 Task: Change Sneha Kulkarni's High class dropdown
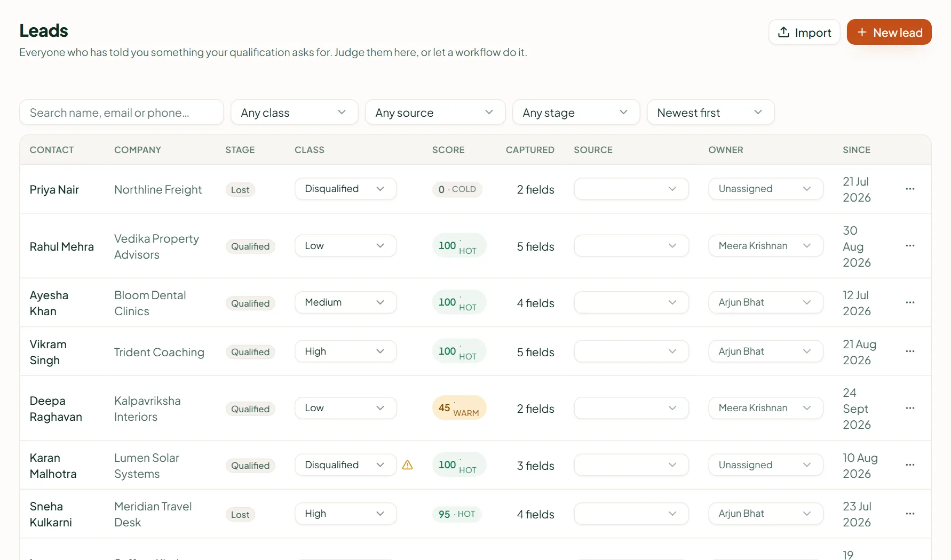(345, 514)
